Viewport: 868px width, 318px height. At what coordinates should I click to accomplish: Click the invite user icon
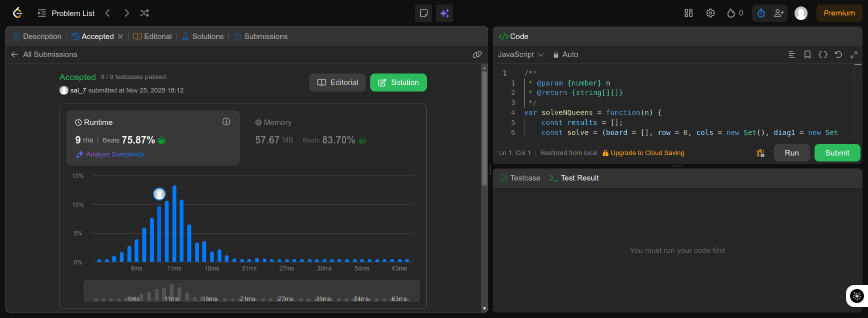click(779, 13)
